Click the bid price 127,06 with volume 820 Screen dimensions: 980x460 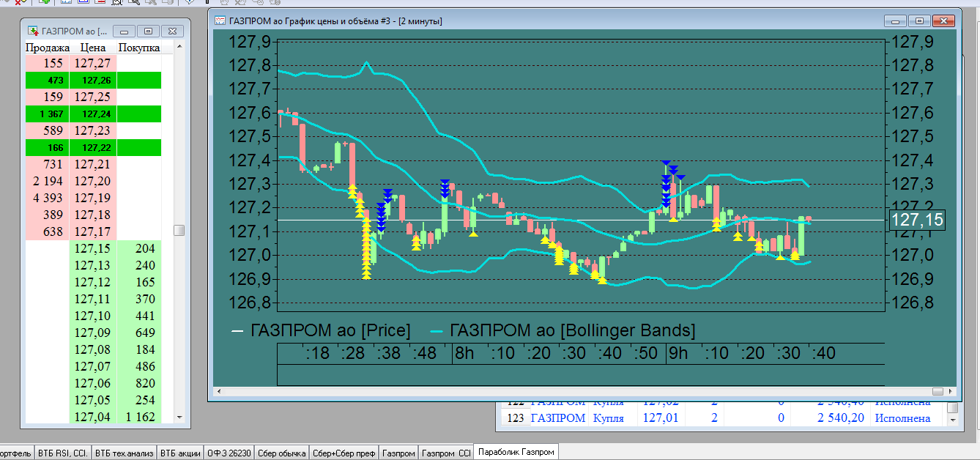coord(93,383)
